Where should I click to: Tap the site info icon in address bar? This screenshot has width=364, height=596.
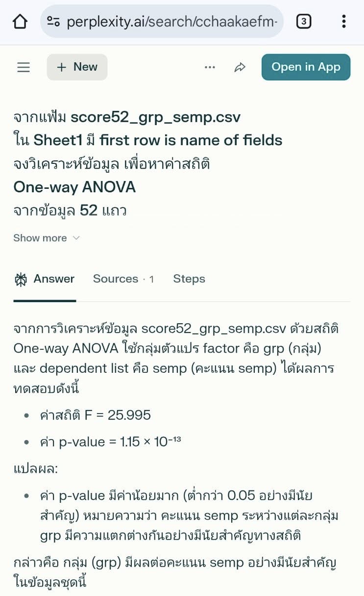(53, 22)
